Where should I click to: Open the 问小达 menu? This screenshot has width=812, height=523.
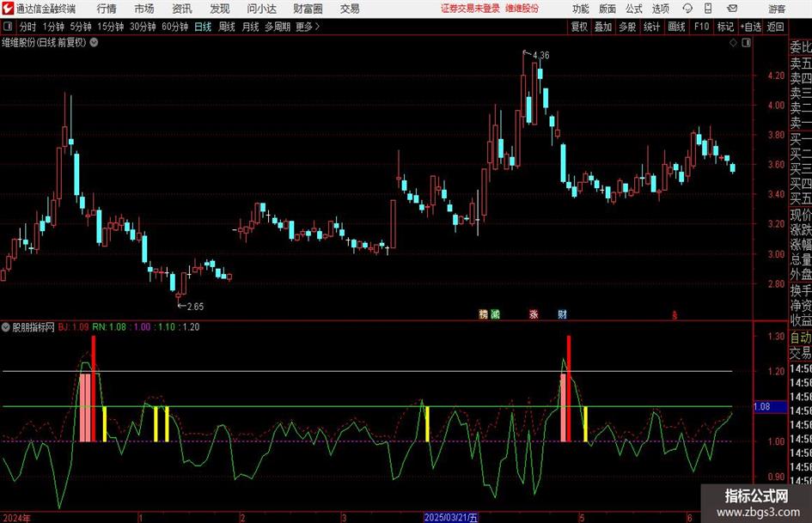[x=261, y=9]
